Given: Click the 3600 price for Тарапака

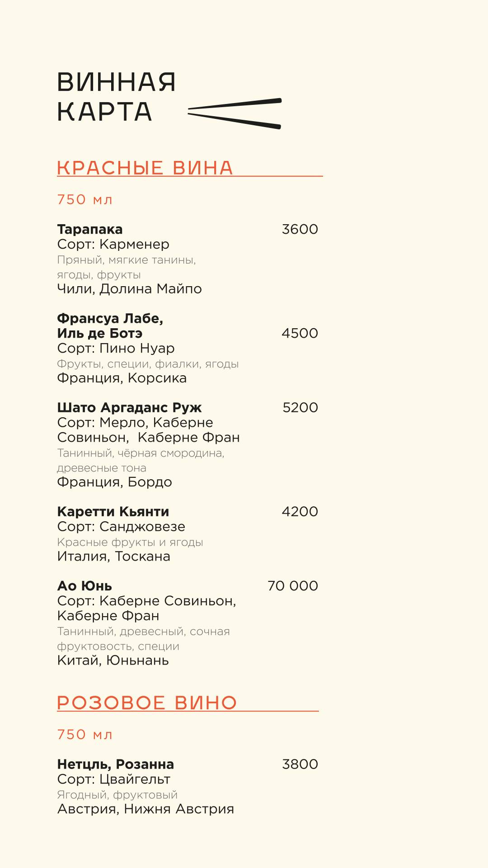Looking at the screenshot, I should coord(300,229).
